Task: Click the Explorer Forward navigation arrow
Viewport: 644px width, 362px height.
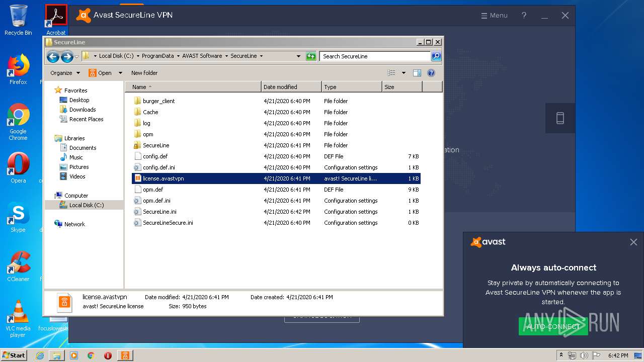Action: point(67,56)
